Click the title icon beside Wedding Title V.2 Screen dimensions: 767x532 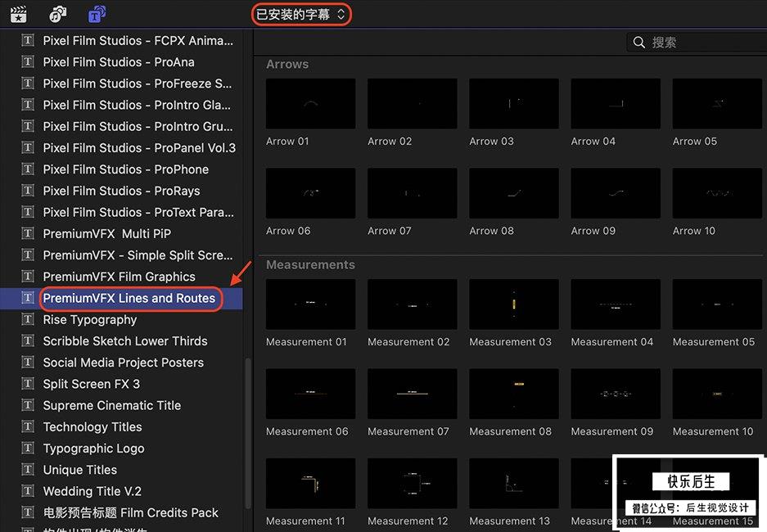[28, 491]
